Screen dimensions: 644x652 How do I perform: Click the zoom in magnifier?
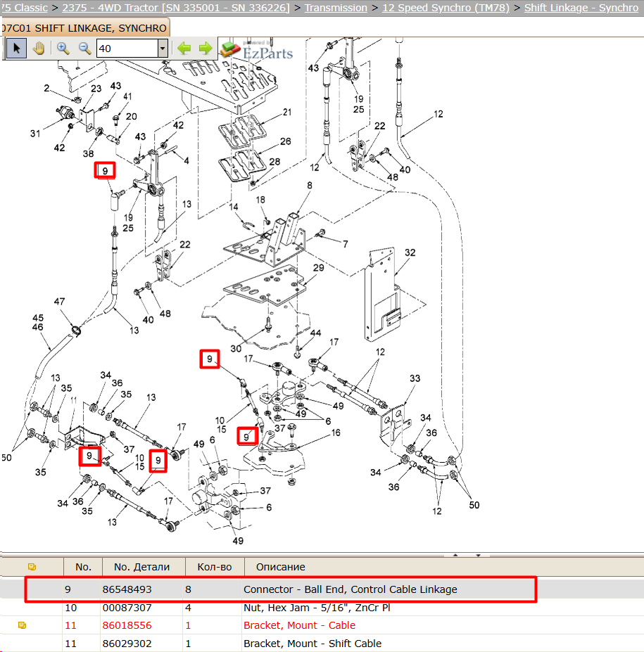(63, 49)
